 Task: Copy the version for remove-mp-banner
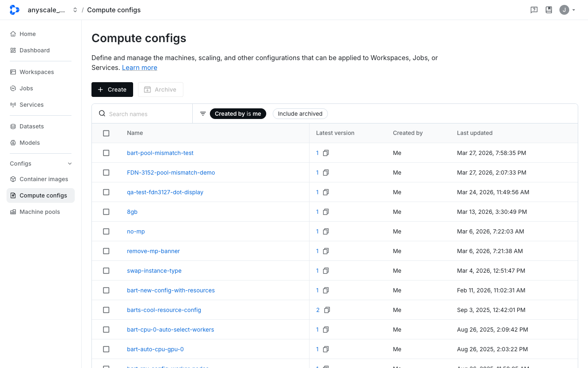326,251
